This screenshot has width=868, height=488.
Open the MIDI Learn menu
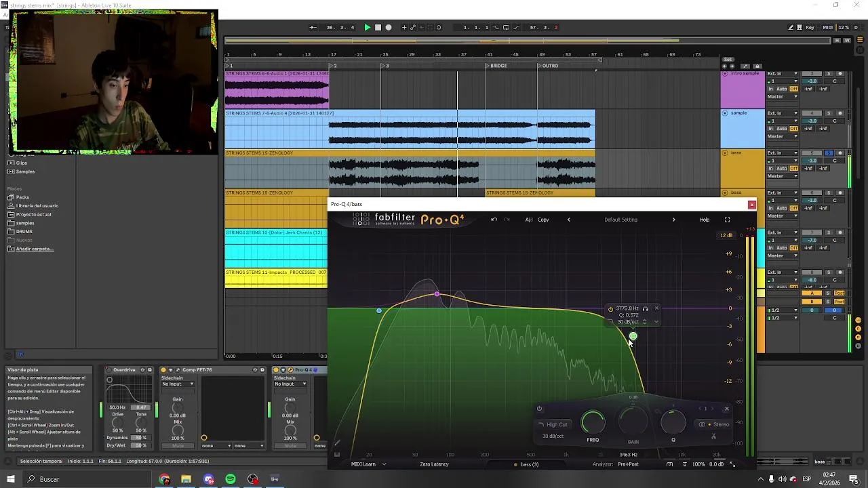click(x=368, y=464)
